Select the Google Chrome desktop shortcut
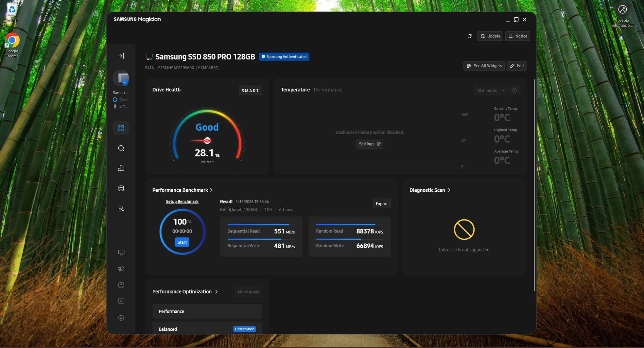This screenshot has height=348, width=644. click(12, 45)
